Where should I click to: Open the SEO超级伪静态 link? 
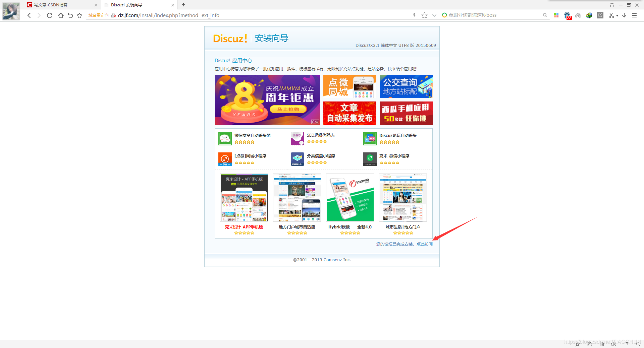click(x=321, y=135)
